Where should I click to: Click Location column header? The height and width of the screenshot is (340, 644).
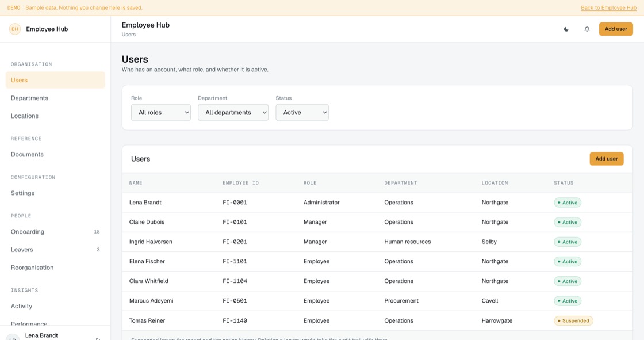(x=494, y=183)
